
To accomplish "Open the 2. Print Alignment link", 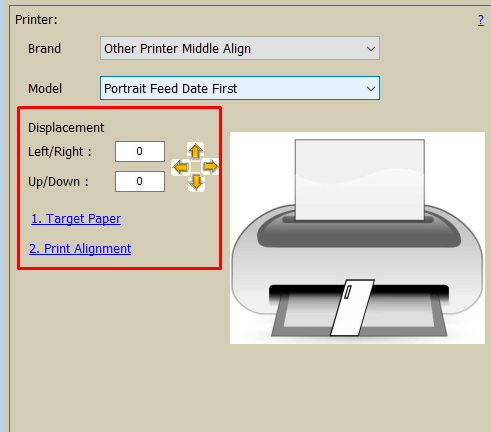I will [x=80, y=249].
